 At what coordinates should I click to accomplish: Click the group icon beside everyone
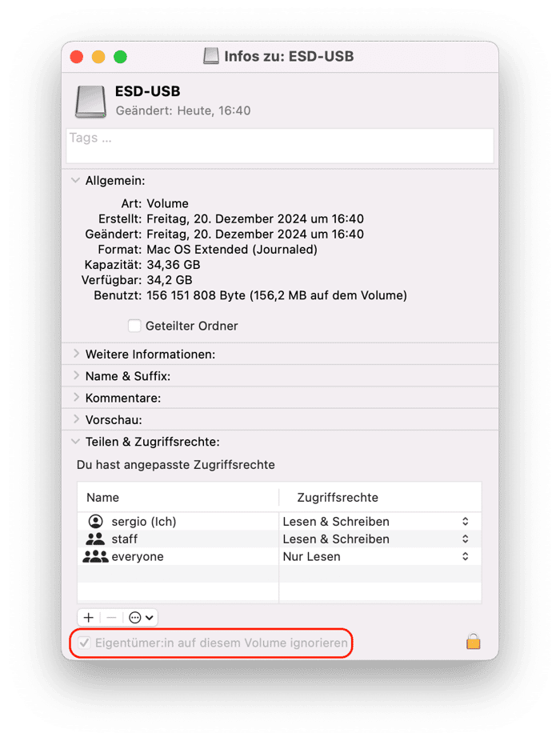point(95,556)
